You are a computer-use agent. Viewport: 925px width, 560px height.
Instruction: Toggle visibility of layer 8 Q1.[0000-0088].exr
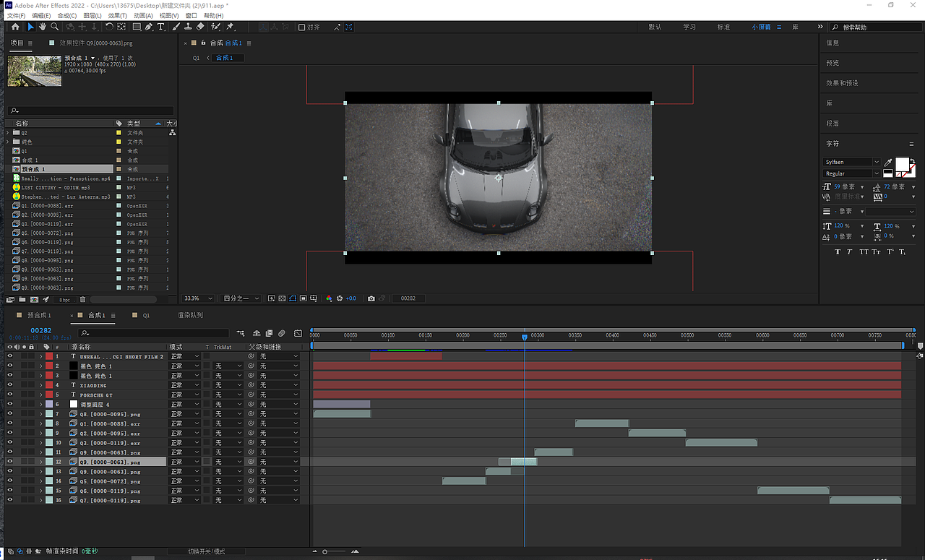coord(10,423)
